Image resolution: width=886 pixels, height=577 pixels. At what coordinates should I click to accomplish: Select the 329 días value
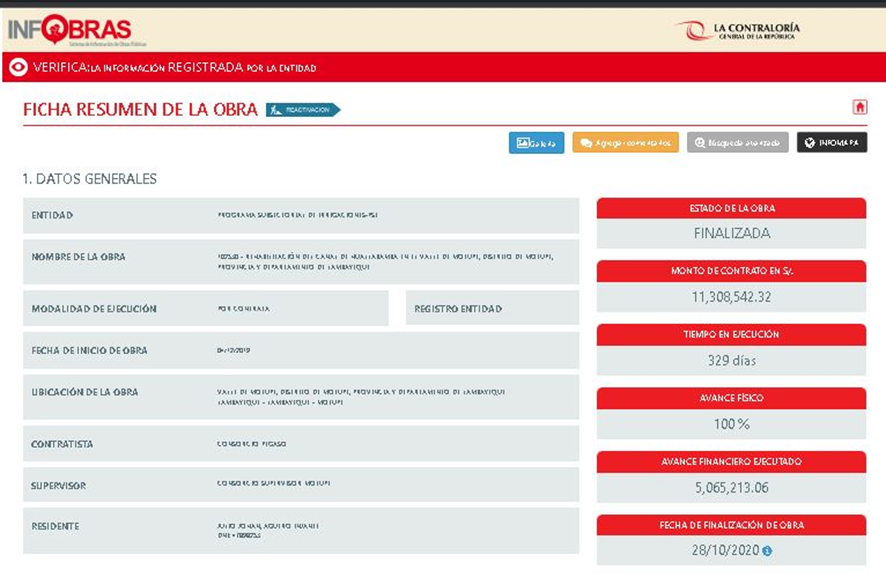[x=732, y=361]
